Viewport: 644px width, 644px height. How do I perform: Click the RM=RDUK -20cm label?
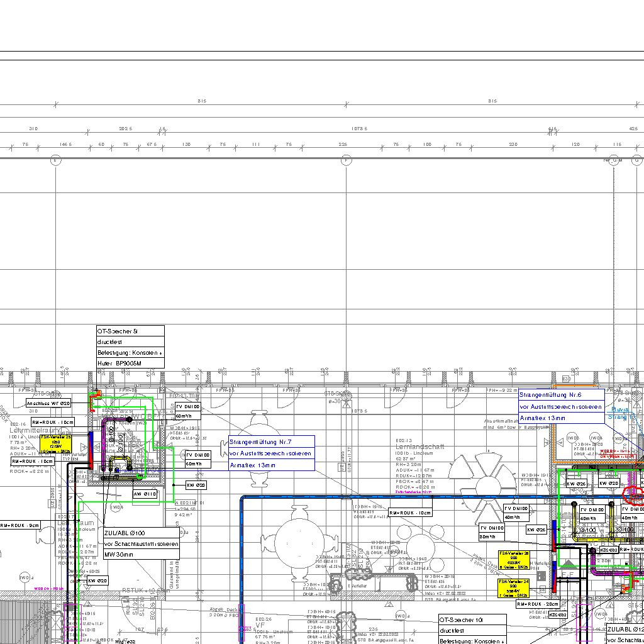538,604
